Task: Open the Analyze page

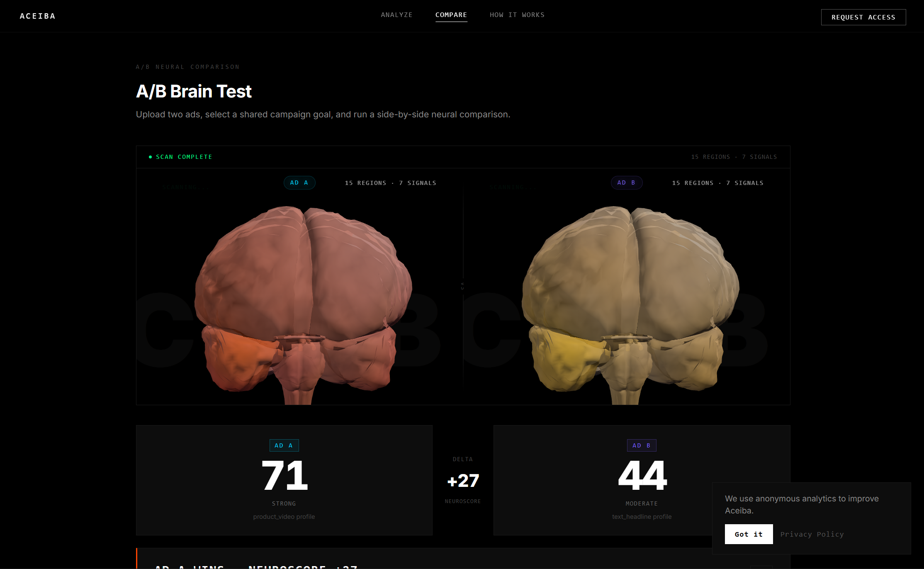Action: point(396,15)
